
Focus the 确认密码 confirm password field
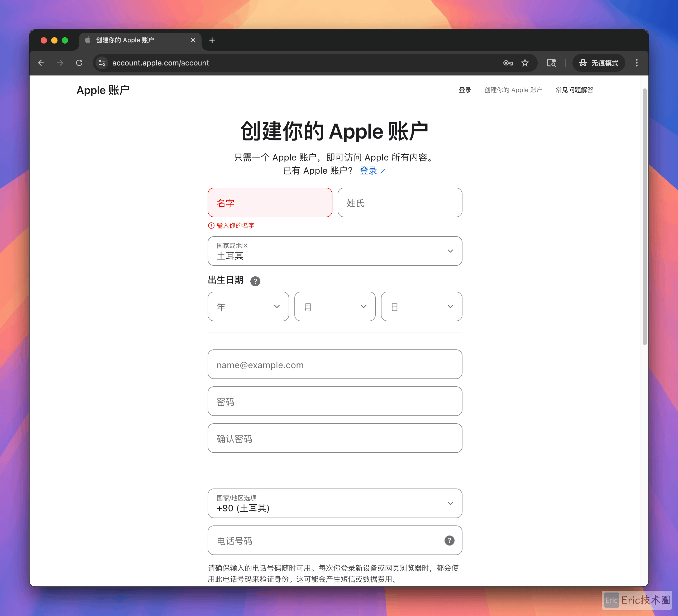click(x=335, y=438)
